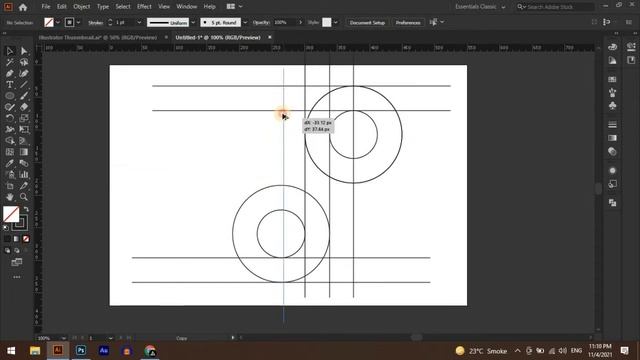The height and width of the screenshot is (360, 640).
Task: Open the File menu
Action: (x=46, y=7)
